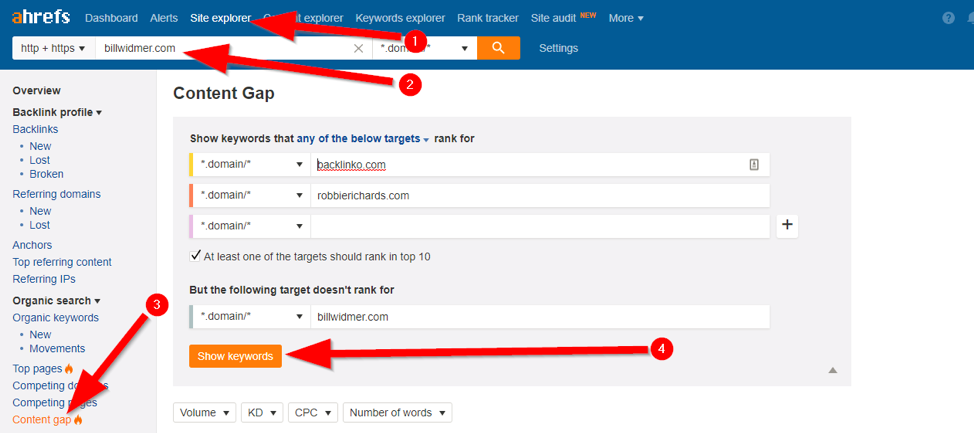
Task: Open Lost under Referring domains
Action: pos(40,225)
